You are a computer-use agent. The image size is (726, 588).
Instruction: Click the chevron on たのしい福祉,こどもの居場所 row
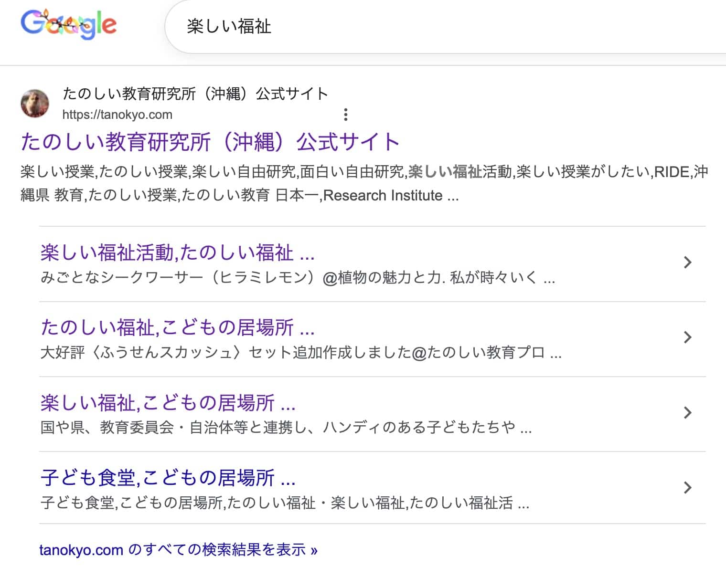click(687, 337)
